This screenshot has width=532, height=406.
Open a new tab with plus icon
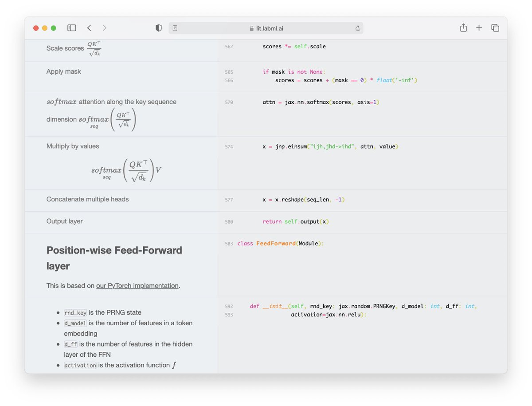[x=479, y=28]
